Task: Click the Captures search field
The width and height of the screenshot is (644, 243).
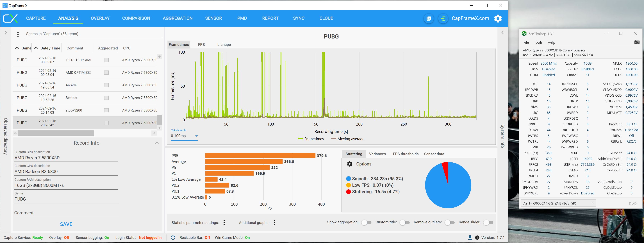Action: coord(94,34)
